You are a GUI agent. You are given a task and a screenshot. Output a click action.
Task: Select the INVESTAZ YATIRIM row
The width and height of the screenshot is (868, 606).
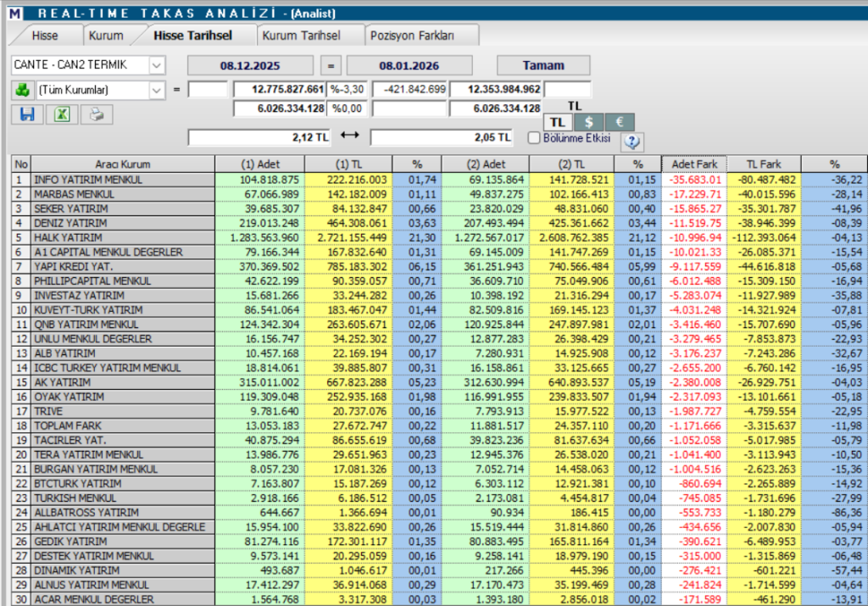coord(440,296)
